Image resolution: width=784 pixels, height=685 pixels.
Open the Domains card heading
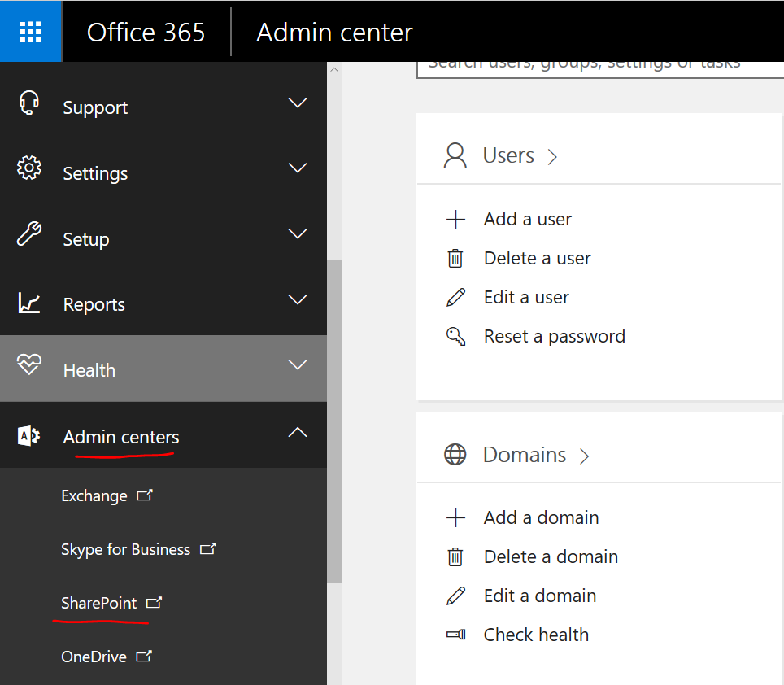(x=525, y=455)
